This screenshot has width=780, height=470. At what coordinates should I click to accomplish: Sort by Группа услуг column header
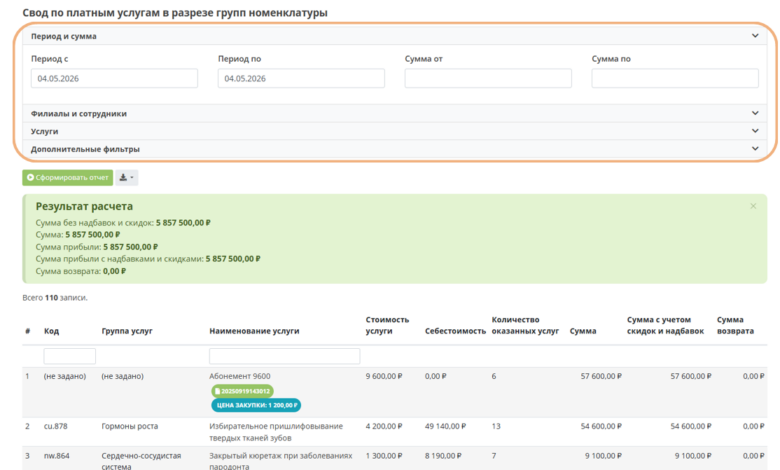[x=127, y=331]
